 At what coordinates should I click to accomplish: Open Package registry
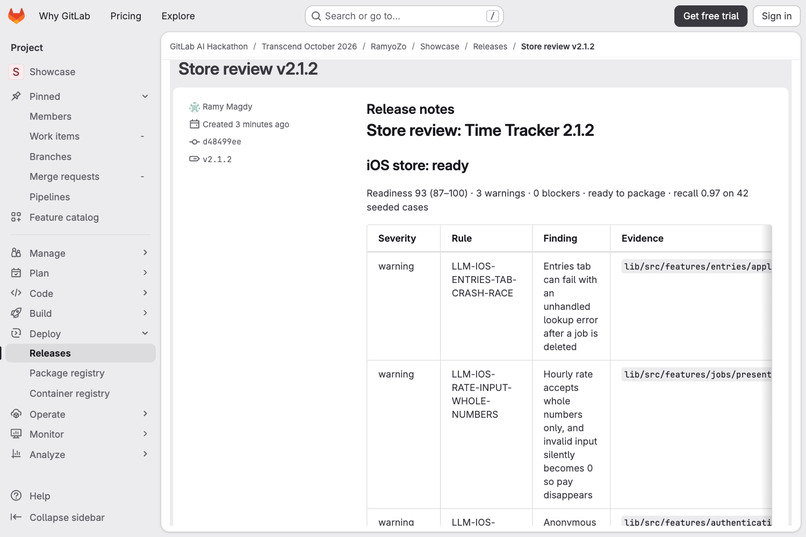(81, 373)
